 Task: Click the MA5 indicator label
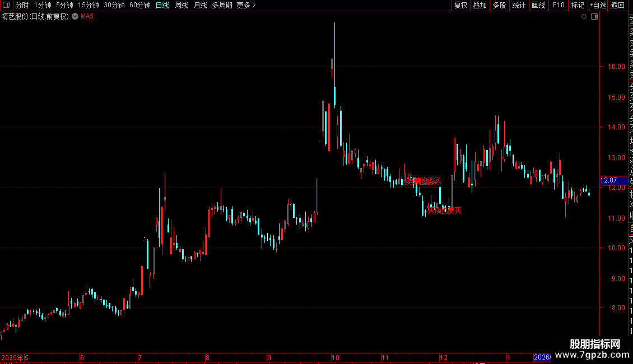(x=87, y=16)
